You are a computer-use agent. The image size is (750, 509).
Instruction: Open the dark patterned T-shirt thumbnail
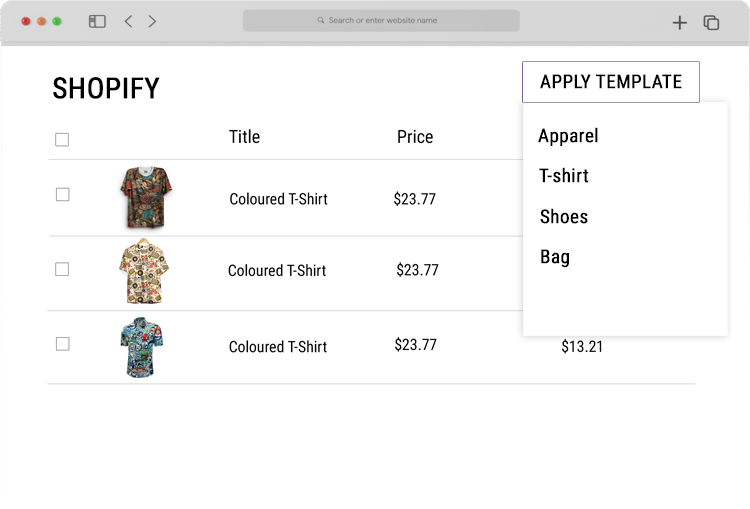point(146,197)
